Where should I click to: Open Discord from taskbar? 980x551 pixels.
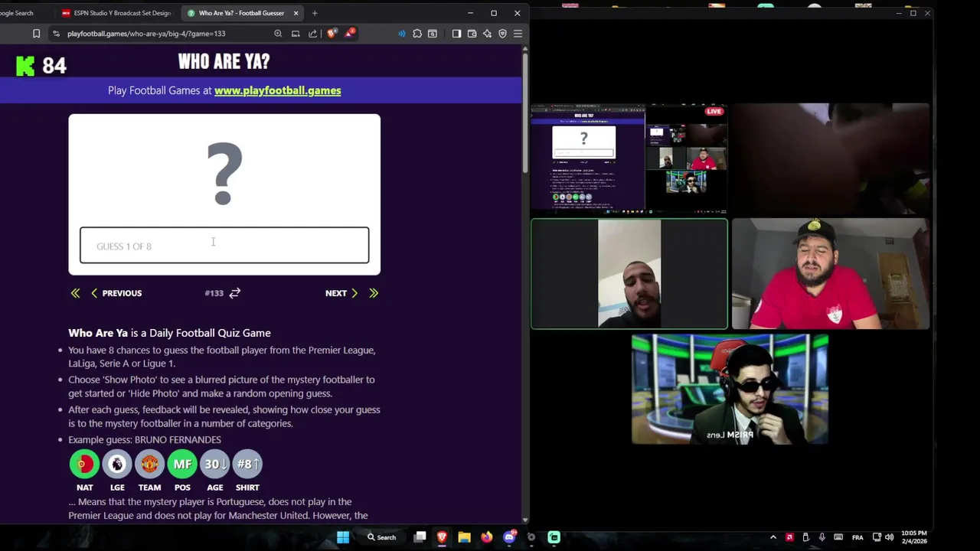509,537
